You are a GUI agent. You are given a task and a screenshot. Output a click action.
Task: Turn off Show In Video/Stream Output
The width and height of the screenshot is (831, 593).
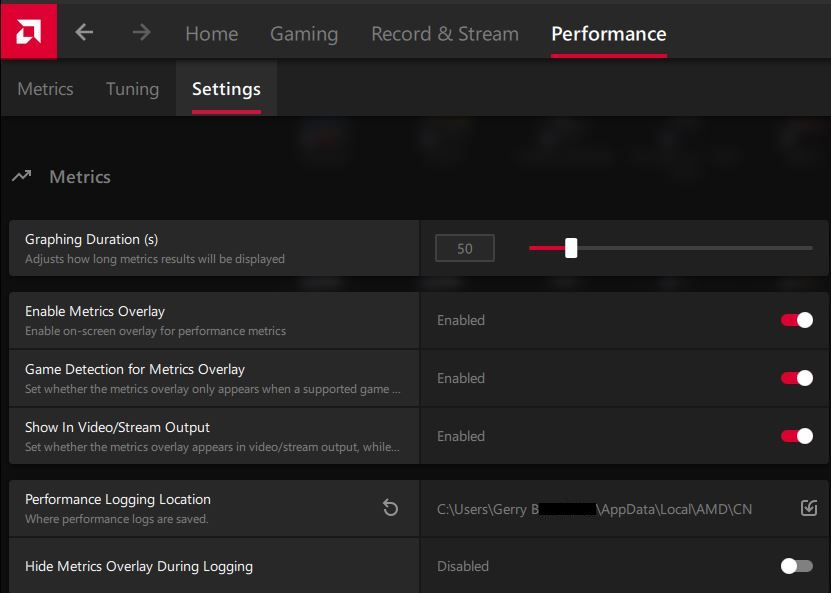[795, 436]
